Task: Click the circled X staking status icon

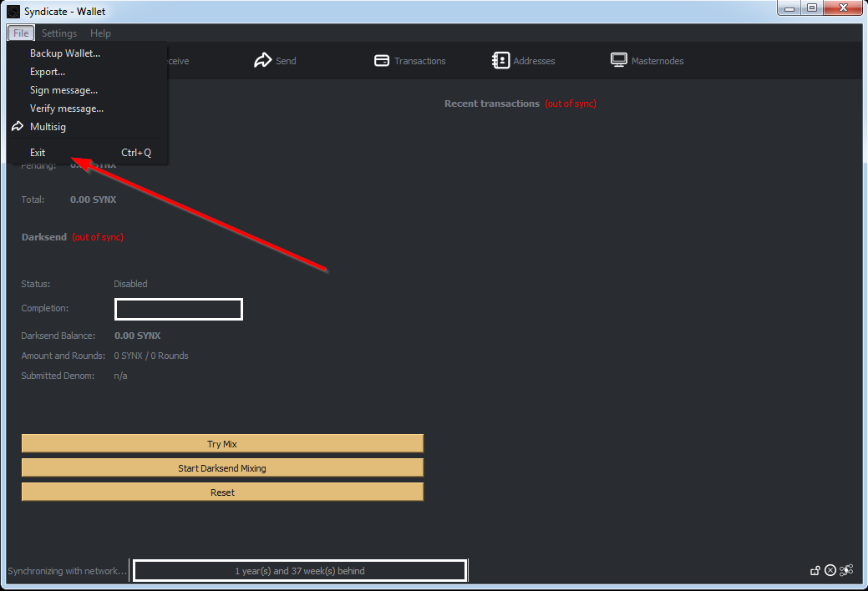Action: point(830,571)
